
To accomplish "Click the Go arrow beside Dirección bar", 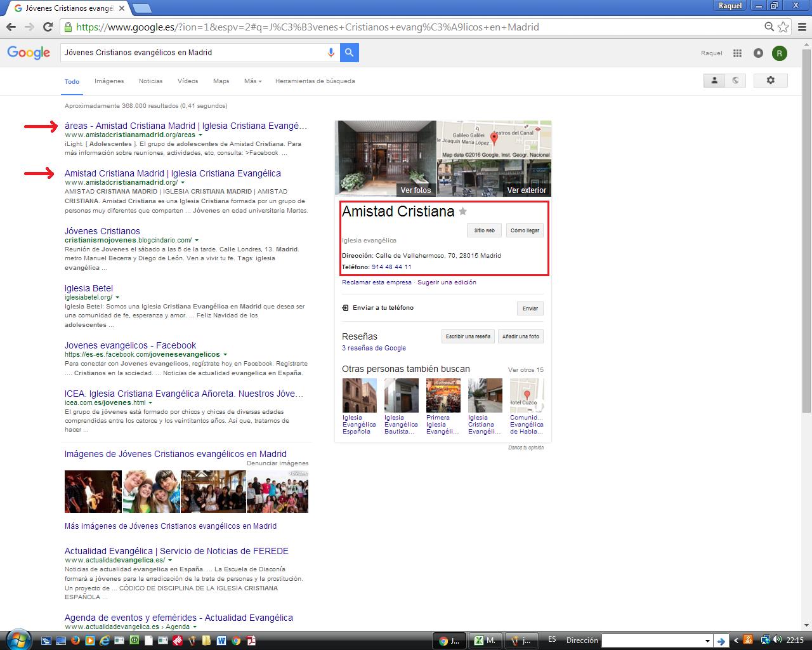I will [x=721, y=641].
